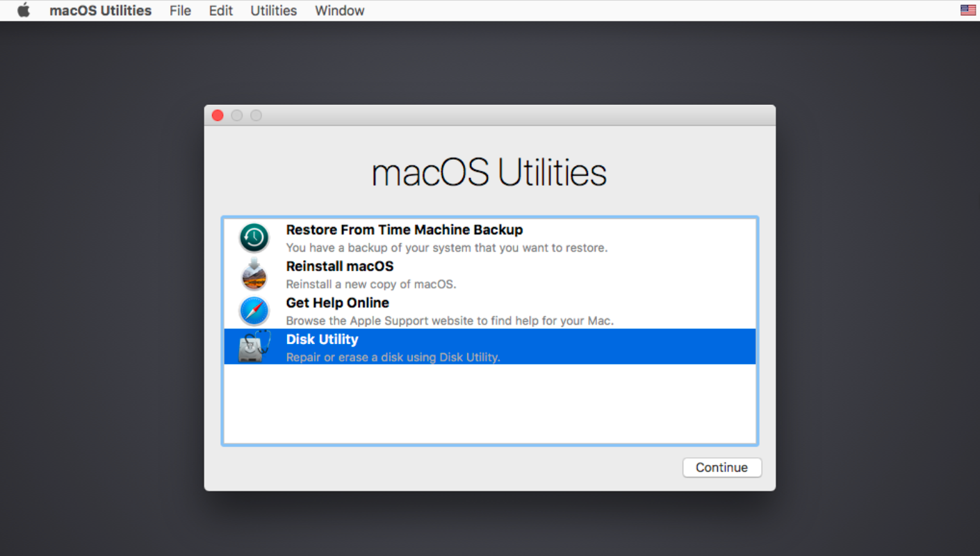Open the Apple logo menu

[x=24, y=10]
